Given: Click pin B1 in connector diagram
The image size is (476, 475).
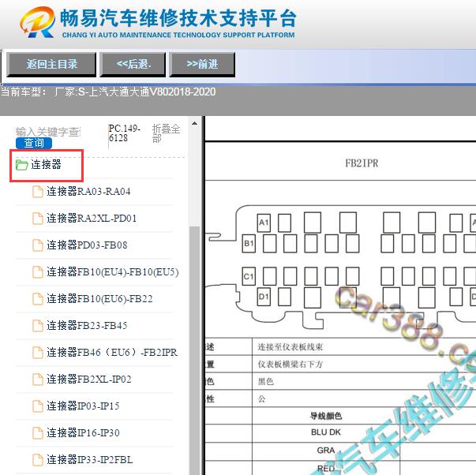Looking at the screenshot, I should pyautogui.click(x=249, y=244).
